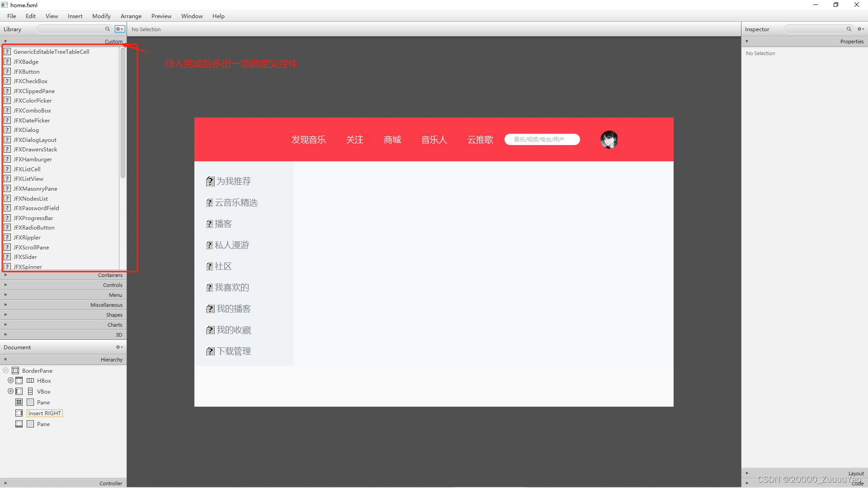Click the Library search magnifier icon
The image size is (868, 488).
point(108,29)
